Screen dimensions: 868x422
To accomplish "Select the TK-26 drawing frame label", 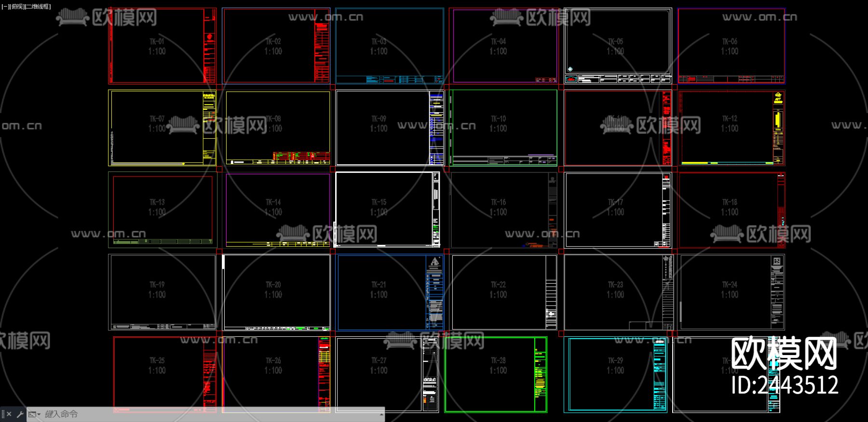I will point(273,360).
